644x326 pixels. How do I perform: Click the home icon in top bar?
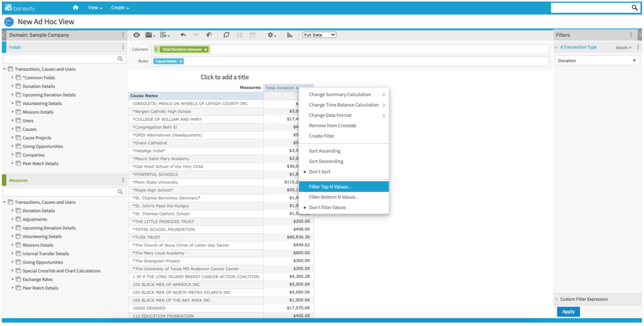75,7
